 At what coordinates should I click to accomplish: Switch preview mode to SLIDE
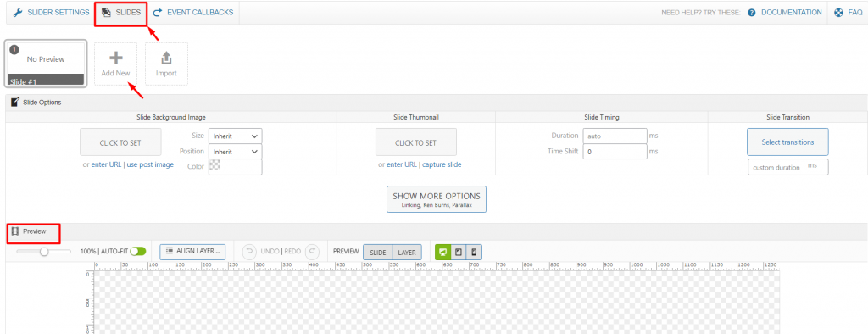(377, 252)
